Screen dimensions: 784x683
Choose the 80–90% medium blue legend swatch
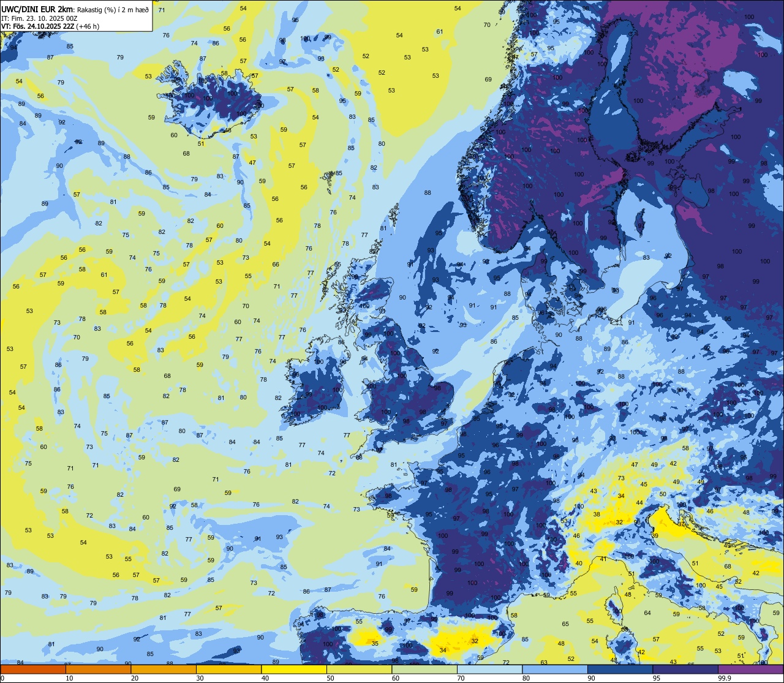click(555, 669)
